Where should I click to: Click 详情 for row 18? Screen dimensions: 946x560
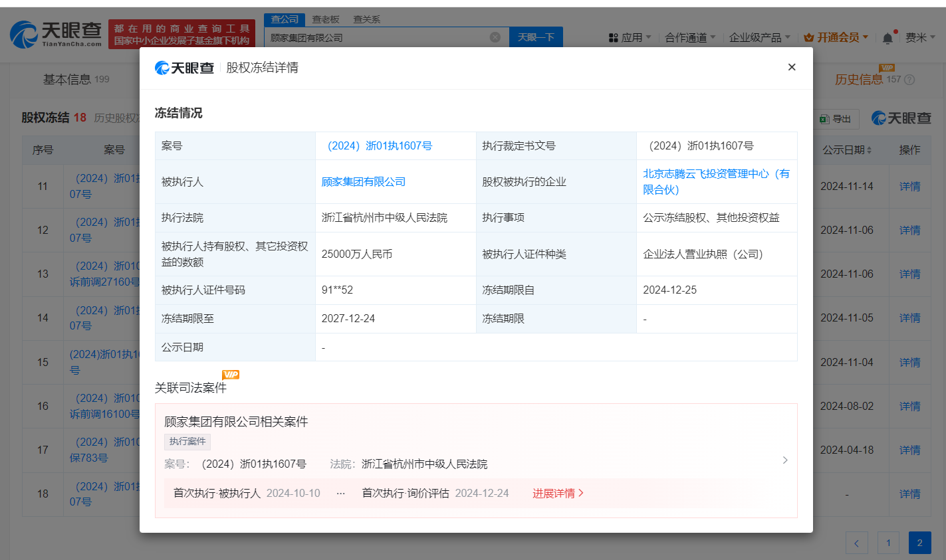[x=909, y=494]
